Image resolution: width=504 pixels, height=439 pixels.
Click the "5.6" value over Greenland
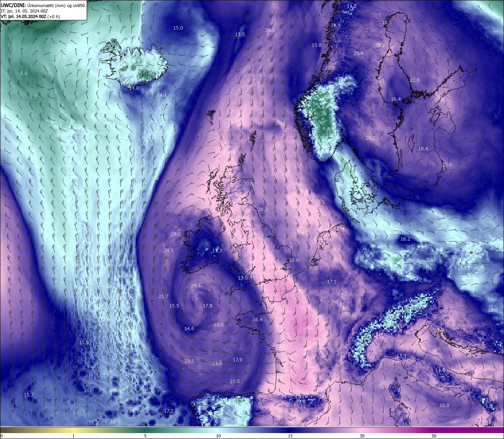24,74
